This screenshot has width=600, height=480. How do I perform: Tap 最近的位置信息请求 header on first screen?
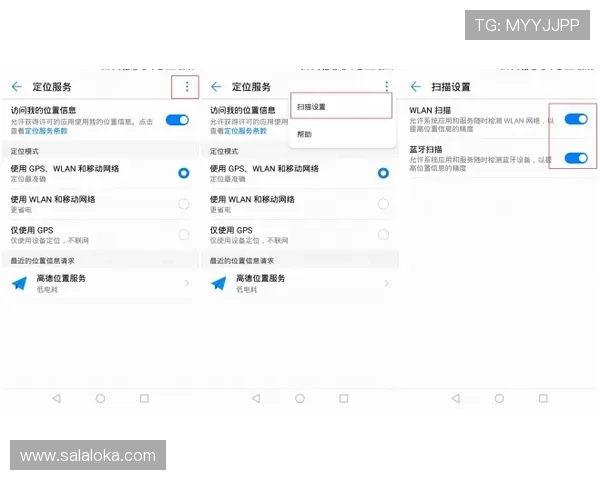click(42, 261)
